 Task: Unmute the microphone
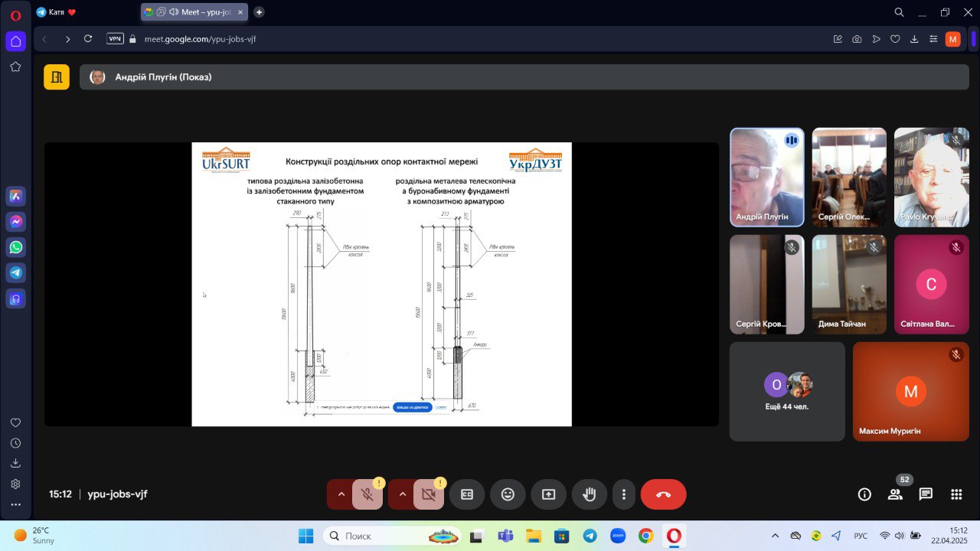367,494
